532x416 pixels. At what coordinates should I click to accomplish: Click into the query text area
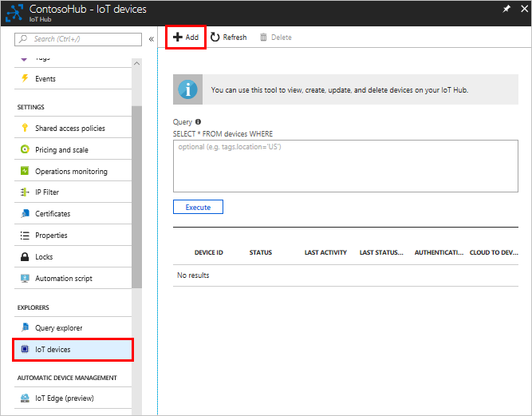tap(345, 166)
